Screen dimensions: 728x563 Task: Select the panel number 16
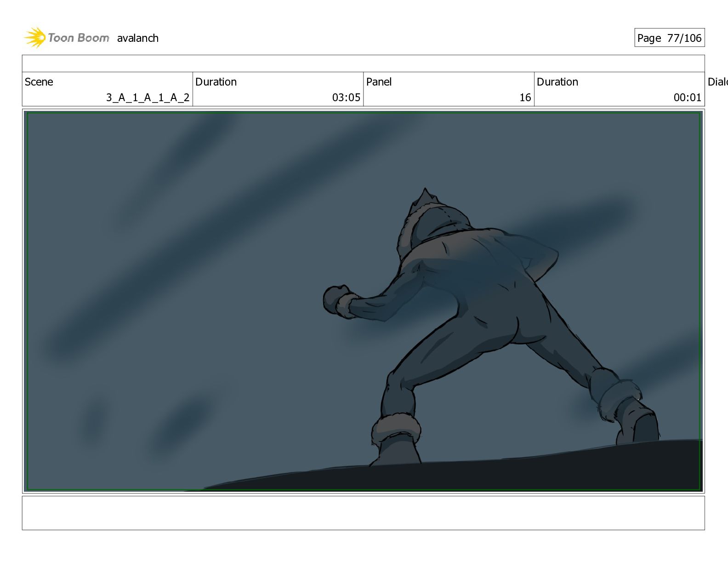(x=525, y=98)
